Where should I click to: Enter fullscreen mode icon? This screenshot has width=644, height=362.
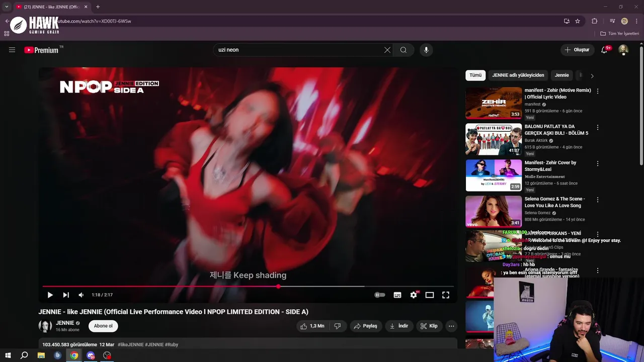click(x=446, y=295)
